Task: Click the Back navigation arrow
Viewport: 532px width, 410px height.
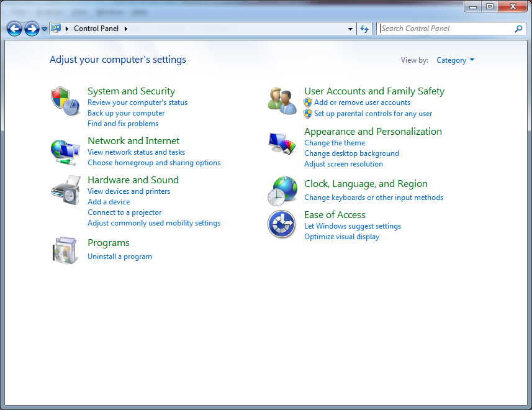Action: [14, 29]
